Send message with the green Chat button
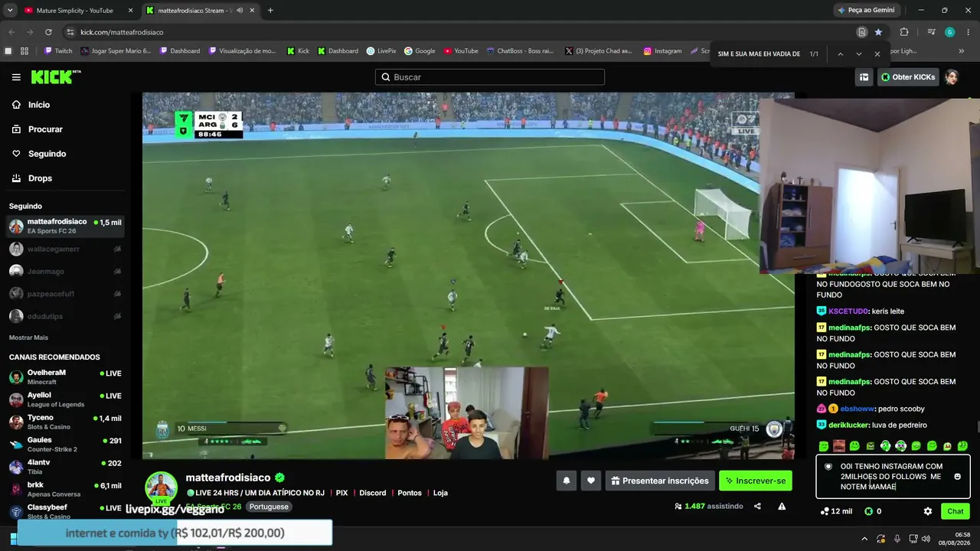This screenshot has width=980, height=551. 955,511
